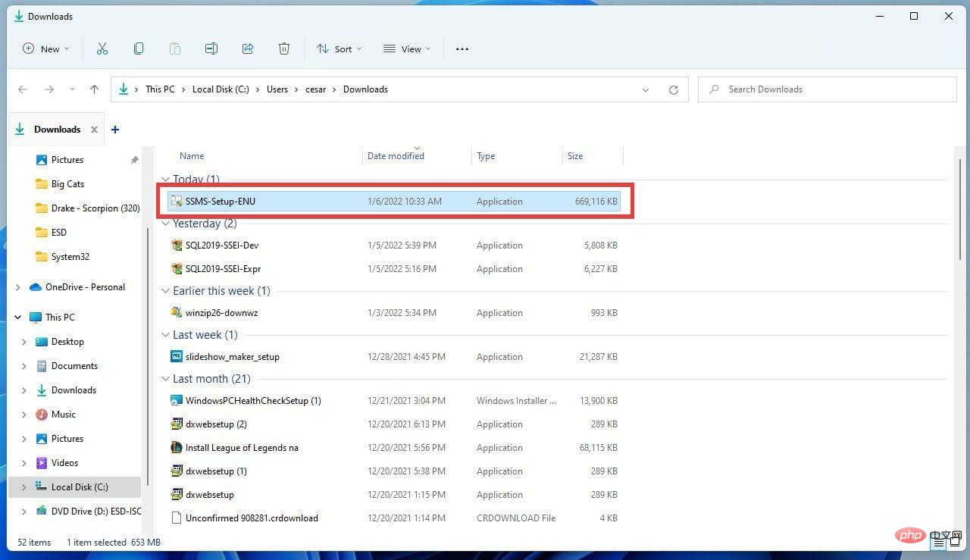This screenshot has height=560, width=970.
Task: Select Videos under This PC
Action: (x=64, y=463)
